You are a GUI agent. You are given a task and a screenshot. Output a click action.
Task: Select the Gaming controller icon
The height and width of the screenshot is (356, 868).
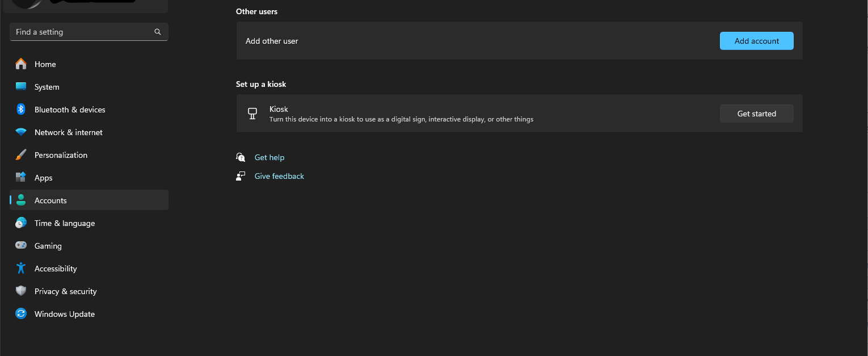pos(21,246)
